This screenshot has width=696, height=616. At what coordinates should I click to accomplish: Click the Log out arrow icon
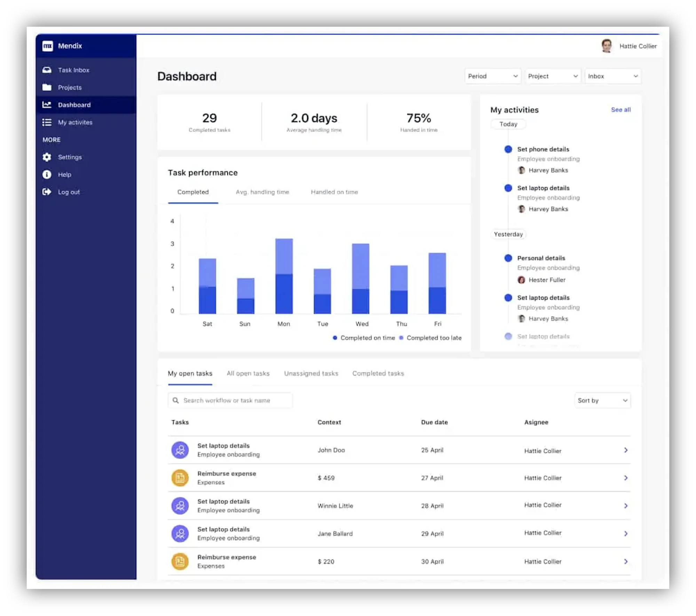coord(47,192)
